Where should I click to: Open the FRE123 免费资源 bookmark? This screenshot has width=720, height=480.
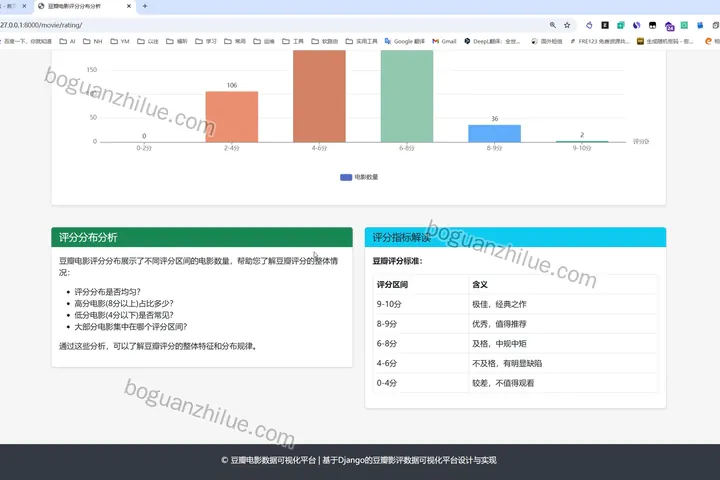pos(599,41)
